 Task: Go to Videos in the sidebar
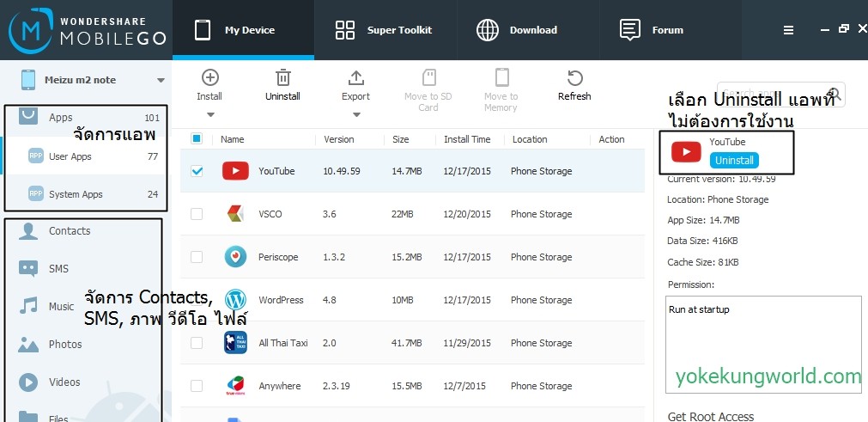64,382
